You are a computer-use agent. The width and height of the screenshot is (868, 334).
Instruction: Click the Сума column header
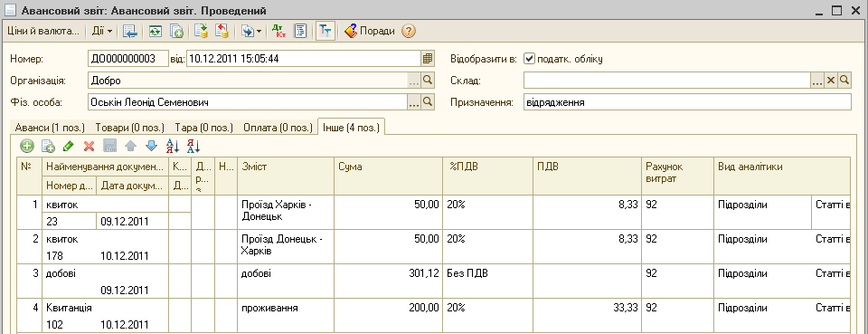(x=388, y=176)
